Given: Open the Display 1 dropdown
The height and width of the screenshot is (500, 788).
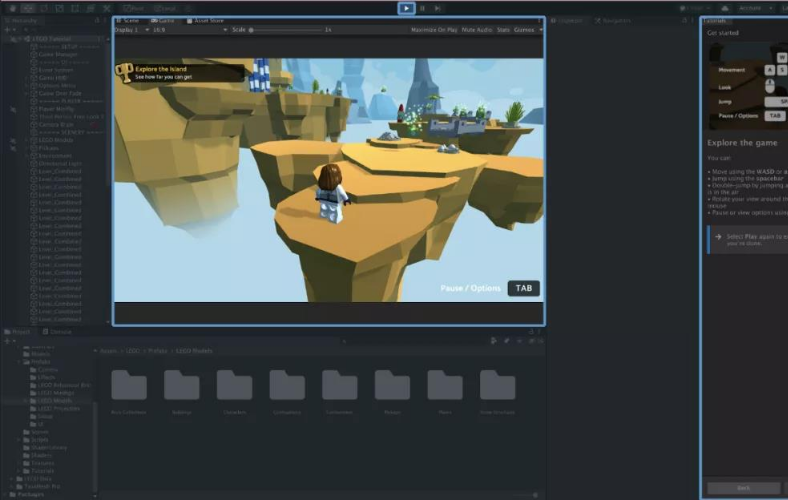Looking at the screenshot, I should [x=132, y=30].
